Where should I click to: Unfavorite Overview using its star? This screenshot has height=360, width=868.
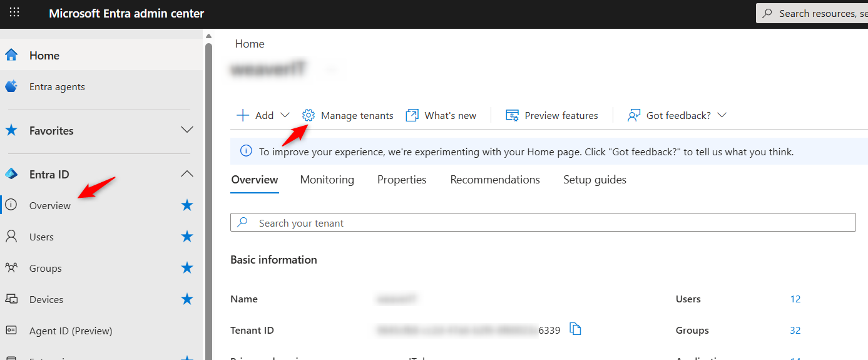click(x=186, y=205)
